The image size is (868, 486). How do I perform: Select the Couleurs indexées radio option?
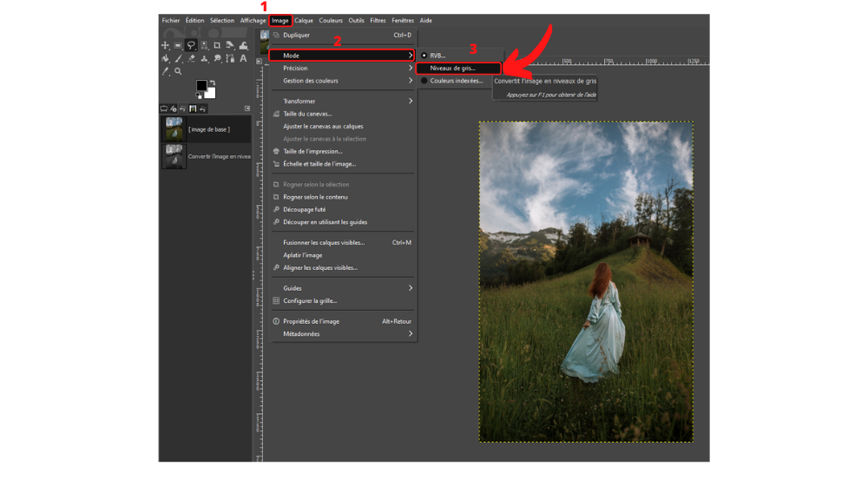pos(424,81)
